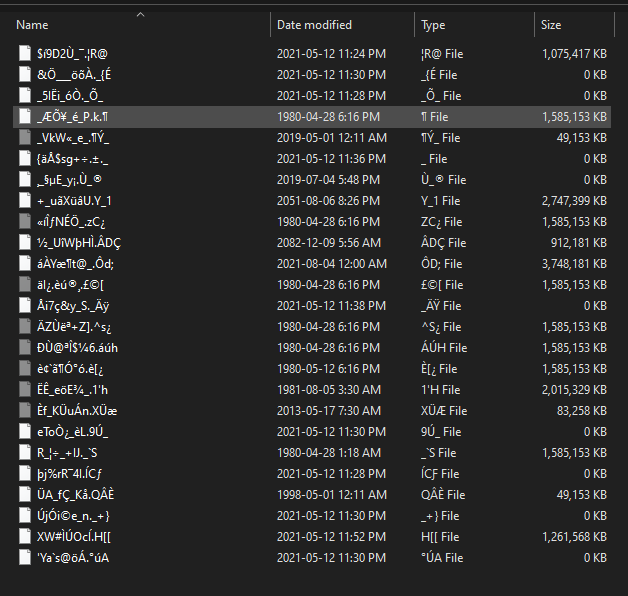628x596 pixels.
Task: Click the type cell XÜÆ File
Action: coord(444,411)
